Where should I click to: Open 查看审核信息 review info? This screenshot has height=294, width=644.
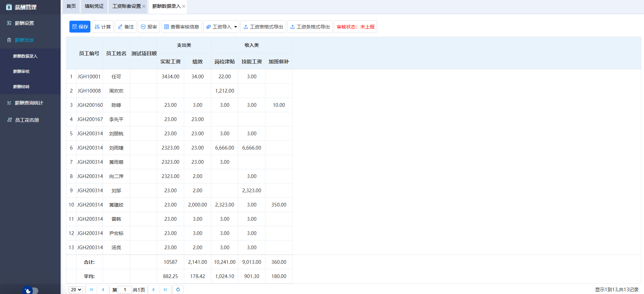click(181, 27)
